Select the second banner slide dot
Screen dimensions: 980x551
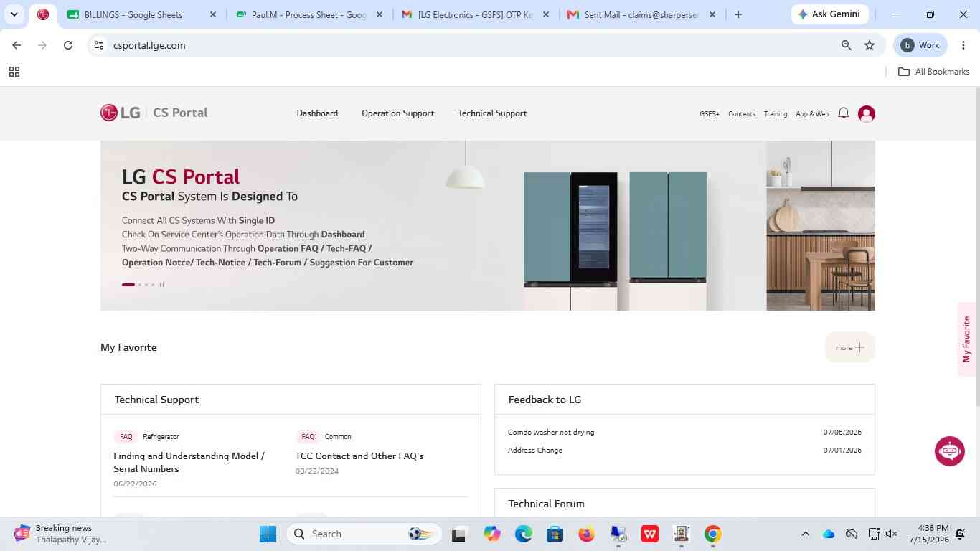140,285
